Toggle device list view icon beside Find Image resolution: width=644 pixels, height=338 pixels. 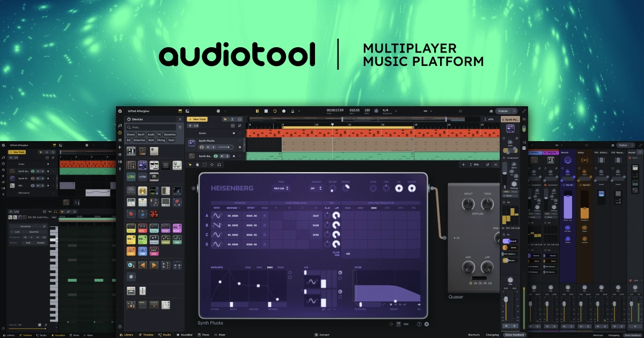pyautogui.click(x=180, y=127)
